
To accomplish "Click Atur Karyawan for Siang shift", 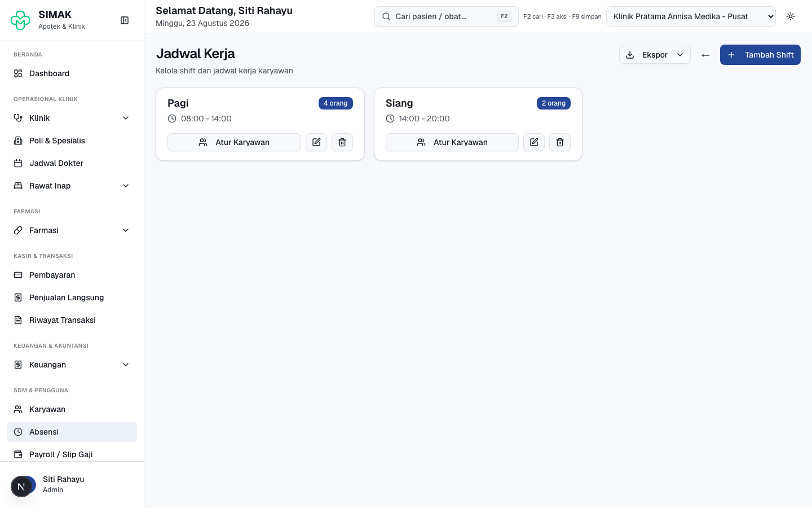I will [452, 142].
